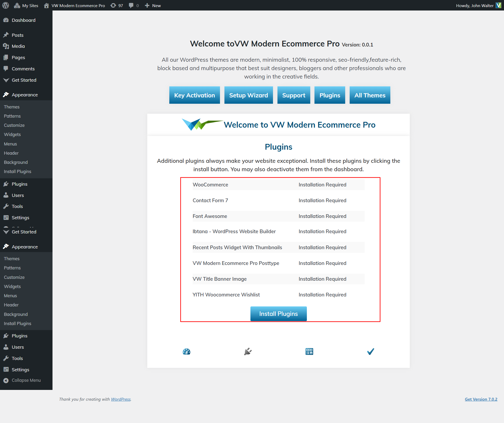
Task: Click the Pages icon in sidebar
Action: click(x=6, y=58)
